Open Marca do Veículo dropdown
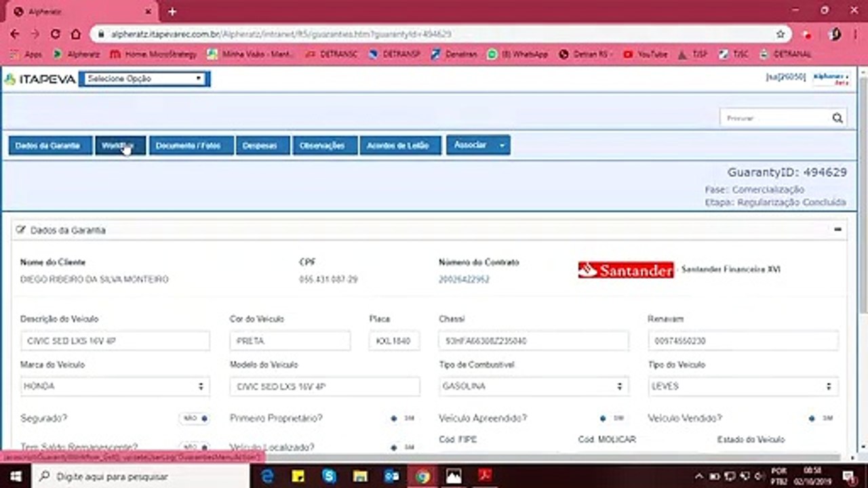The image size is (868, 488). (115, 386)
